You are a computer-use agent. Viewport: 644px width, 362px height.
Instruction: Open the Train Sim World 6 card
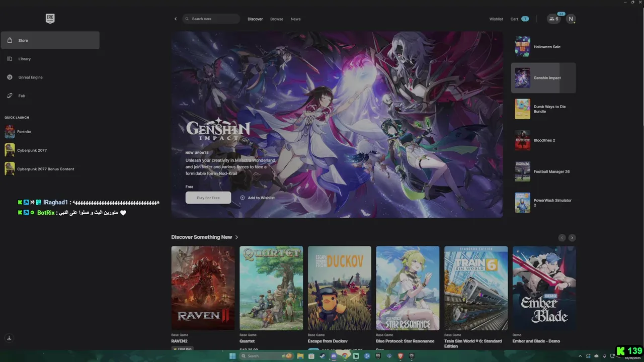476,288
